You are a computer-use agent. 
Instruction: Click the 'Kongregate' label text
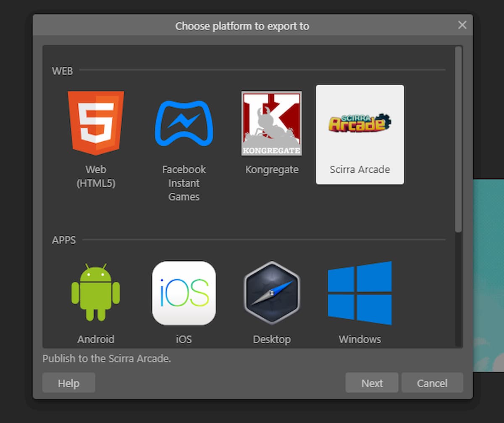pyautogui.click(x=272, y=170)
